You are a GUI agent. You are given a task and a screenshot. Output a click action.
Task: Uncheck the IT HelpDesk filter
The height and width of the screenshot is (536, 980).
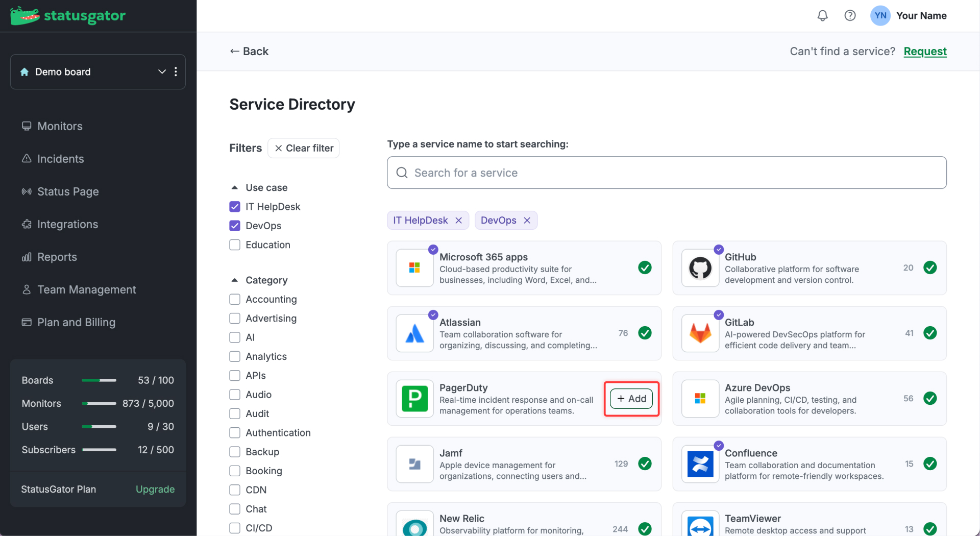pyautogui.click(x=235, y=207)
